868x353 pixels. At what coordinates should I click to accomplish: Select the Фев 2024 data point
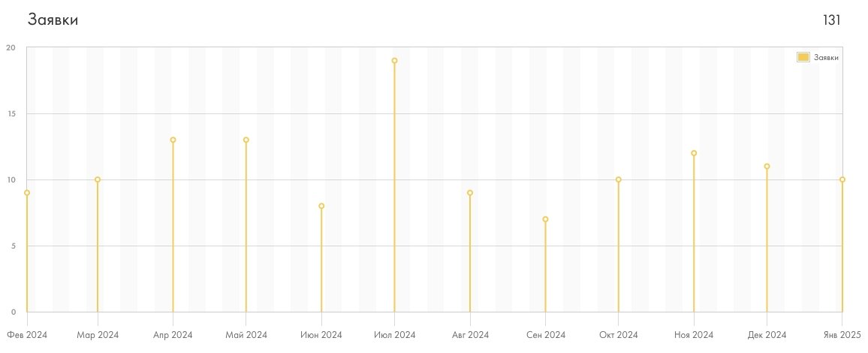pos(27,193)
